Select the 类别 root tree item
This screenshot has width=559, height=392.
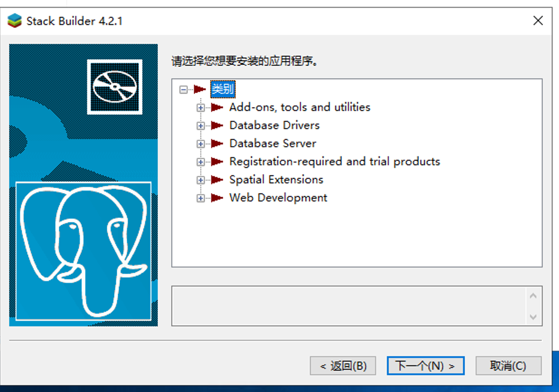223,89
